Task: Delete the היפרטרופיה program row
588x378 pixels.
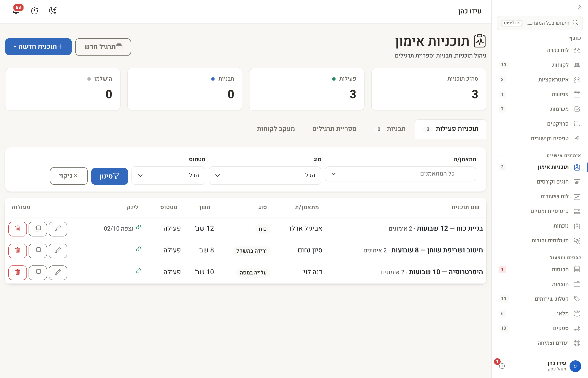Action: click(18, 272)
